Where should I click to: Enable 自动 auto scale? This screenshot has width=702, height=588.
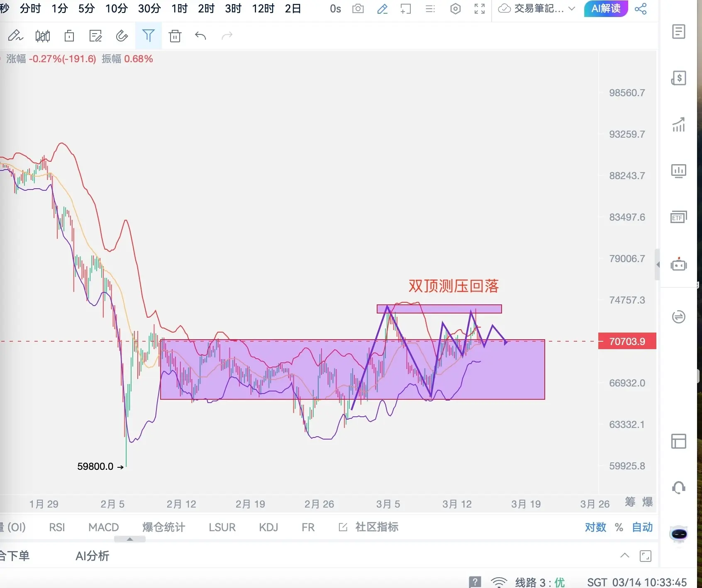642,527
